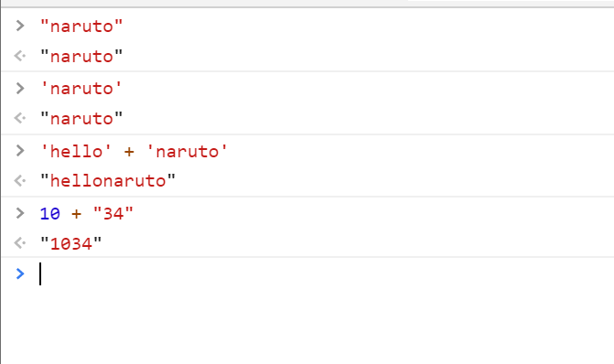Click the plus operator after 'hello'
This screenshot has width=614, height=364.
pos(129,151)
